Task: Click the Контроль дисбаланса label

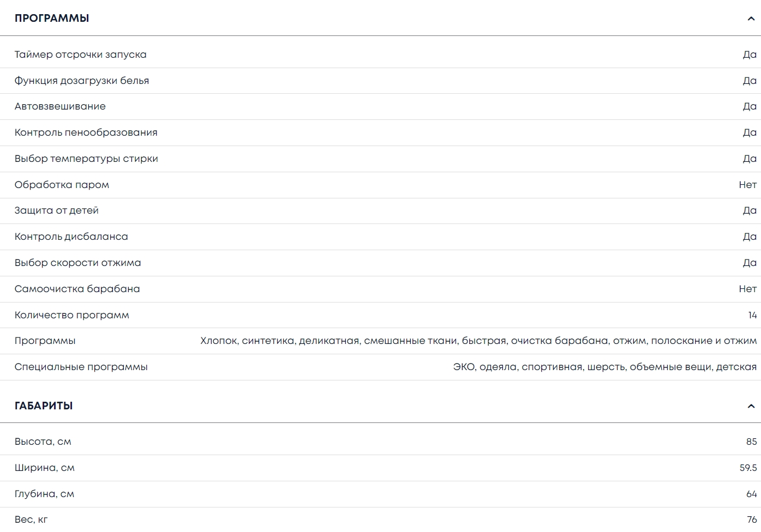Action: coord(71,237)
